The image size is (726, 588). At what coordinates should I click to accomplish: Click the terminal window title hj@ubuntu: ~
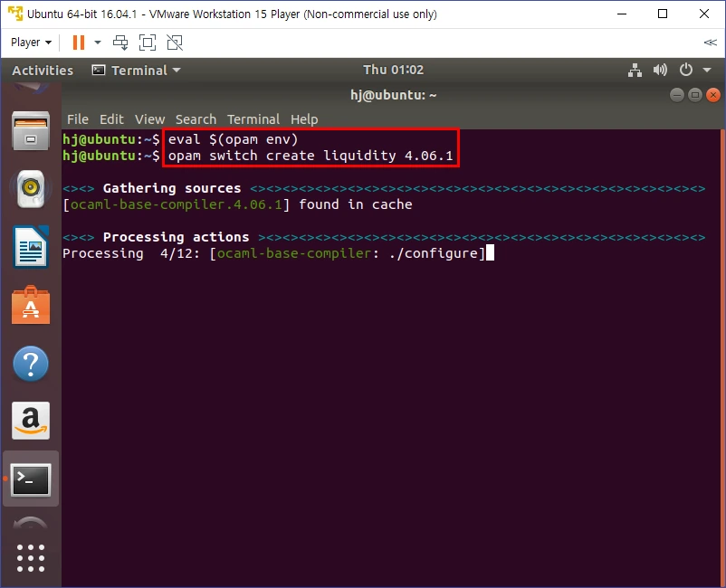tap(393, 95)
